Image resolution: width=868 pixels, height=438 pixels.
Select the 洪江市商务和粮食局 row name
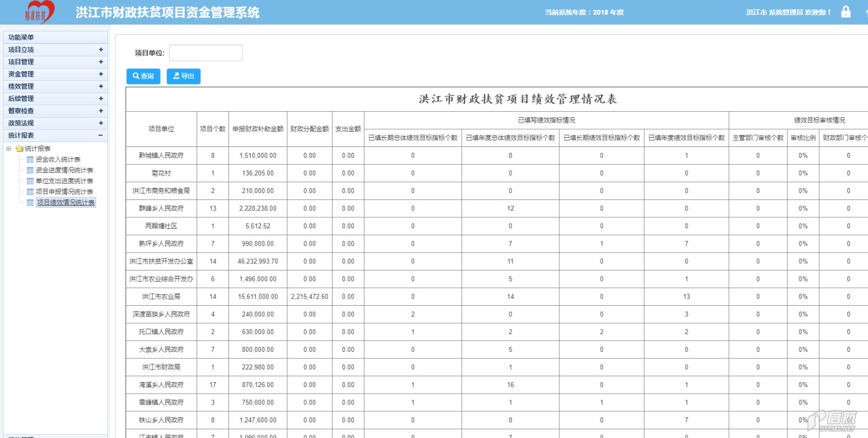(161, 191)
